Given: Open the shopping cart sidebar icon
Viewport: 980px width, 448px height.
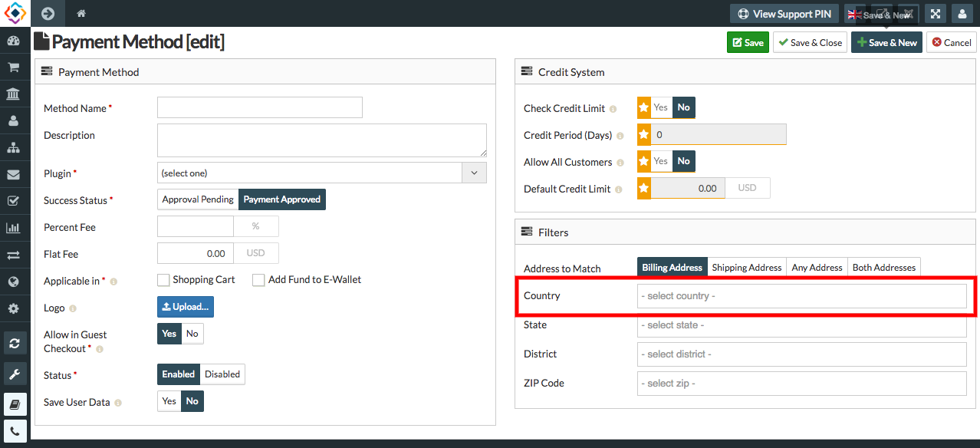Looking at the screenshot, I should tap(13, 68).
